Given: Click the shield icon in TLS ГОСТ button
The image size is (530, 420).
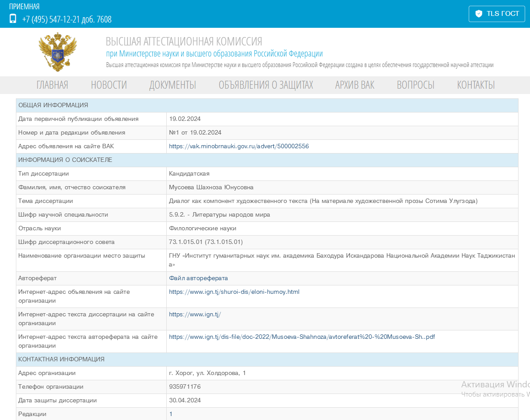Looking at the screenshot, I should pyautogui.click(x=479, y=14).
